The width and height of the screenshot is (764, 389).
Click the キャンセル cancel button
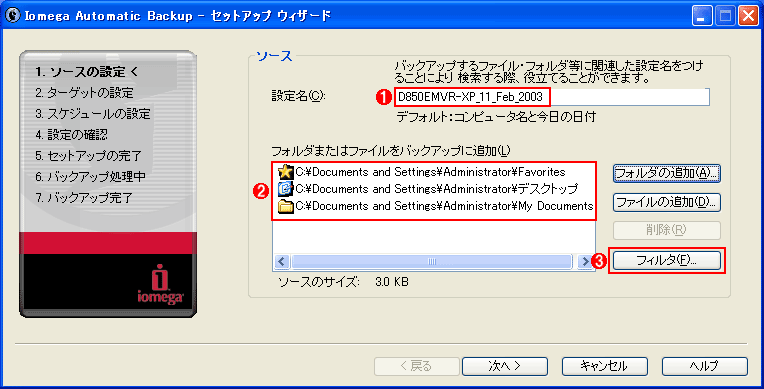[x=605, y=366]
